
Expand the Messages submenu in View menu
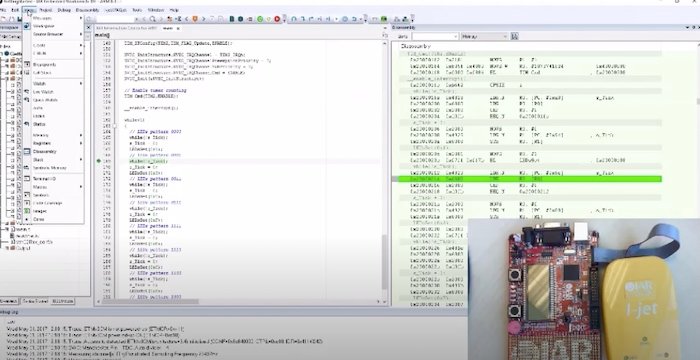click(x=53, y=18)
